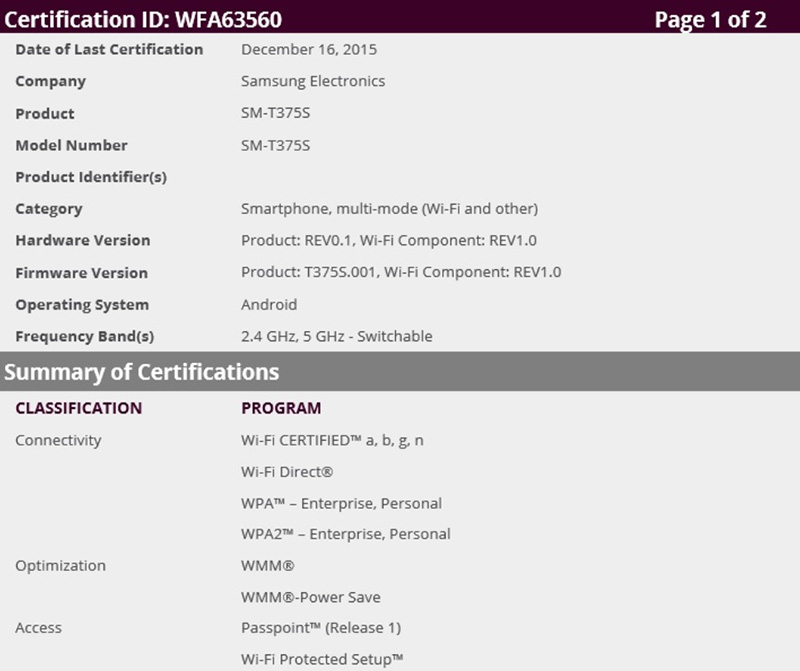This screenshot has height=671, width=800.
Task: Select SM-T375S in the Model Number row
Action: point(276,145)
